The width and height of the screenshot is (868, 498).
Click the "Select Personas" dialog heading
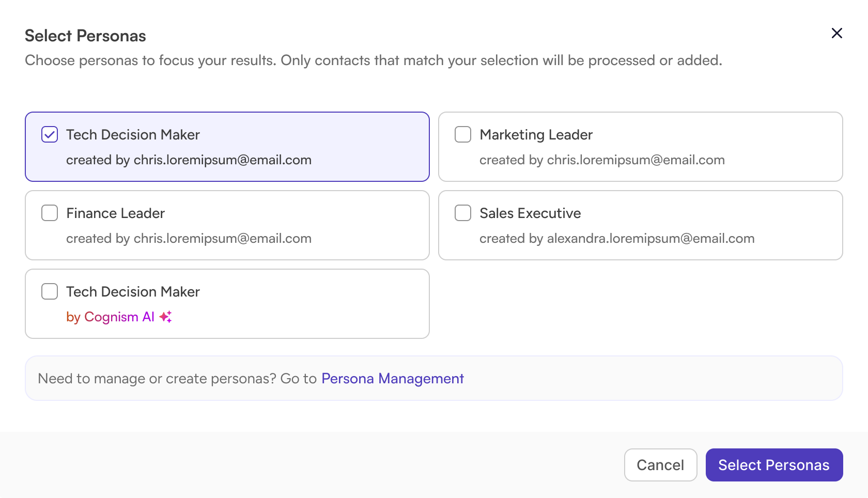[85, 36]
